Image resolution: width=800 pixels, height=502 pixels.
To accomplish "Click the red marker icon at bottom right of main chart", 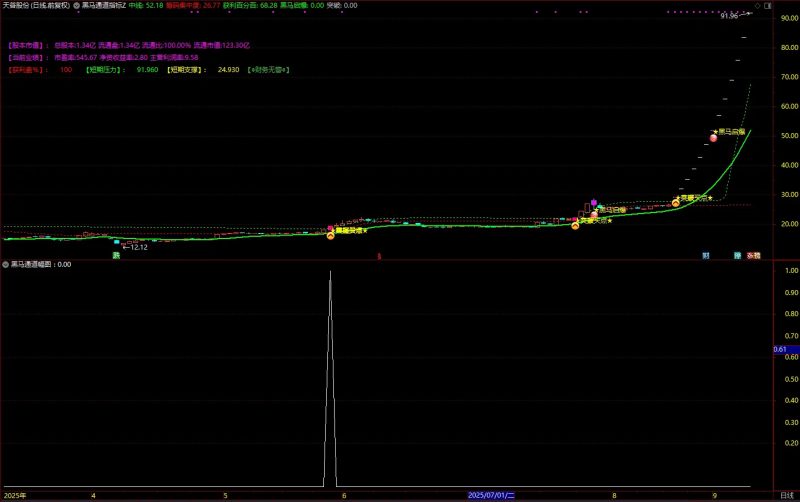I will [x=754, y=256].
